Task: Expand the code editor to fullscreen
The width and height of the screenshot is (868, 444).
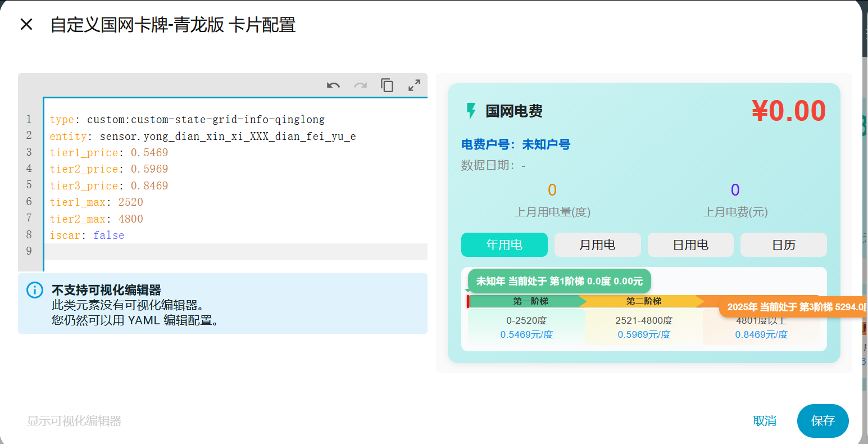Action: point(414,85)
